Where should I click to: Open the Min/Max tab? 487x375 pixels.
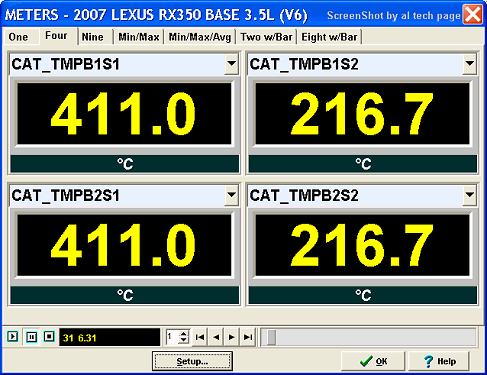(139, 37)
